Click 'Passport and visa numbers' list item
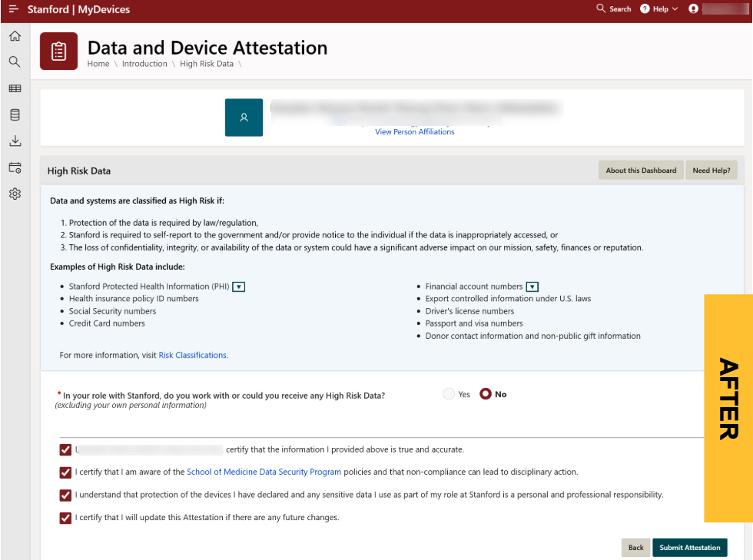The image size is (753, 560). pyautogui.click(x=474, y=323)
